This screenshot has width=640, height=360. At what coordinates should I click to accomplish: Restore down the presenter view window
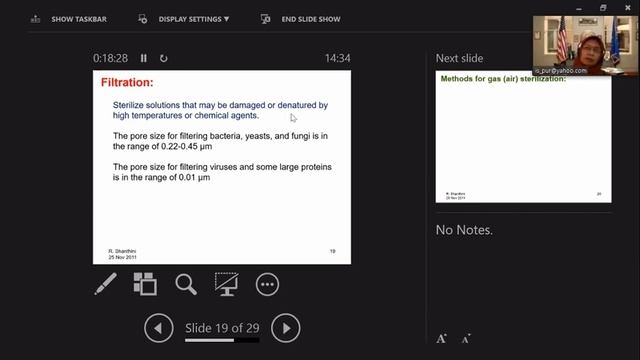(603, 8)
